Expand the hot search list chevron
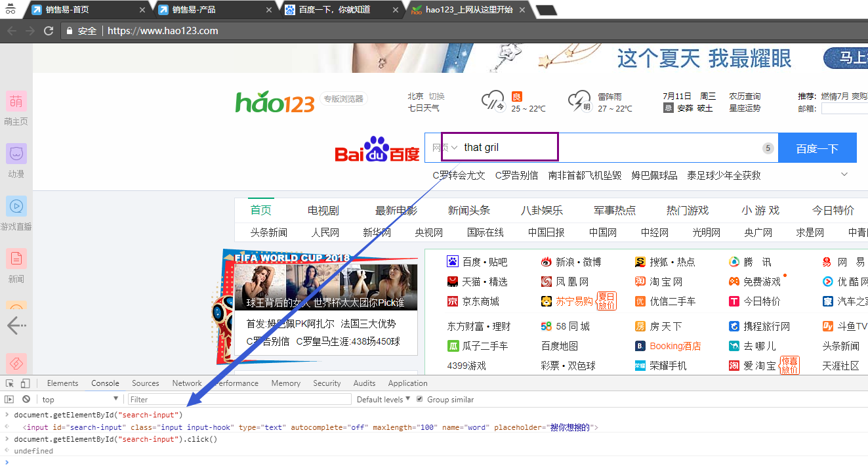This screenshot has width=868, height=466. pos(844,175)
